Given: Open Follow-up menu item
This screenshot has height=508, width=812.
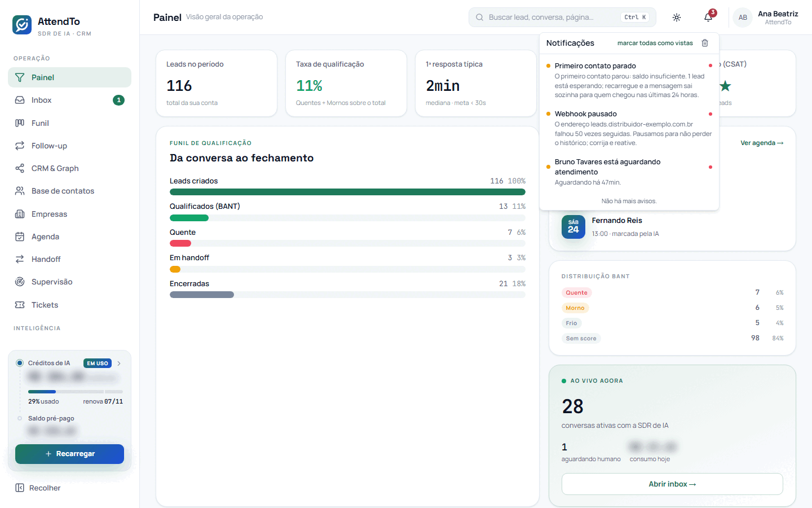Looking at the screenshot, I should click(69, 146).
